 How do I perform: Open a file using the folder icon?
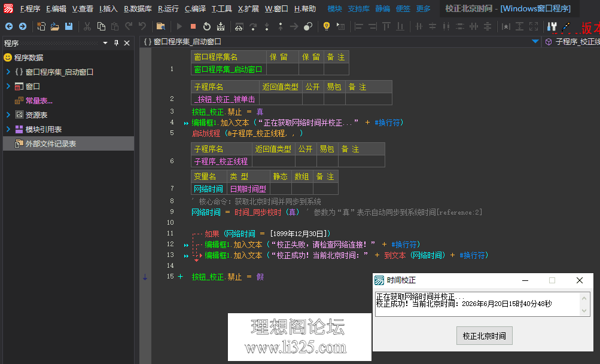(x=54, y=26)
